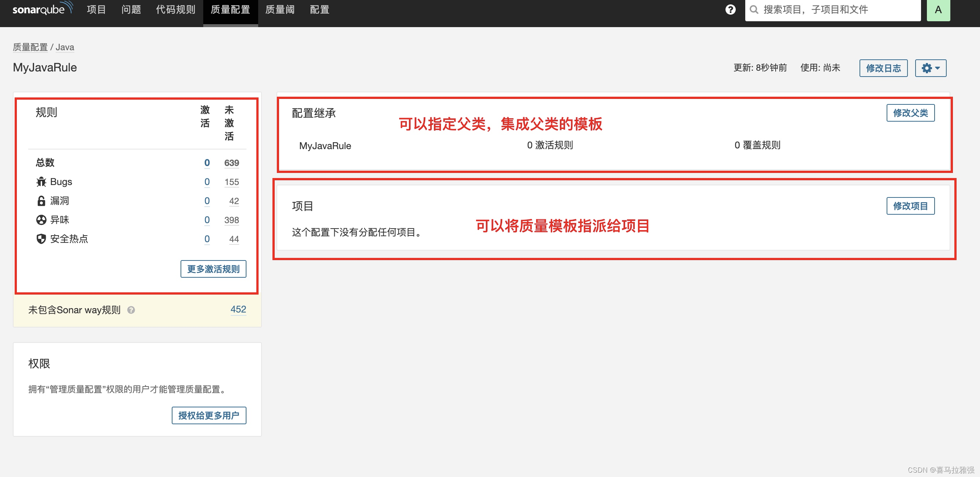Click the 总数 row label
Viewport: 980px width, 477px height.
(45, 163)
